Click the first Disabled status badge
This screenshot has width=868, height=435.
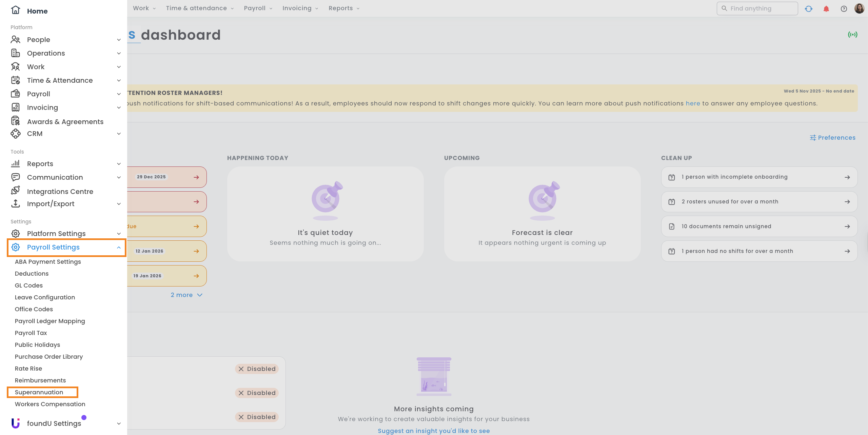[x=257, y=369]
